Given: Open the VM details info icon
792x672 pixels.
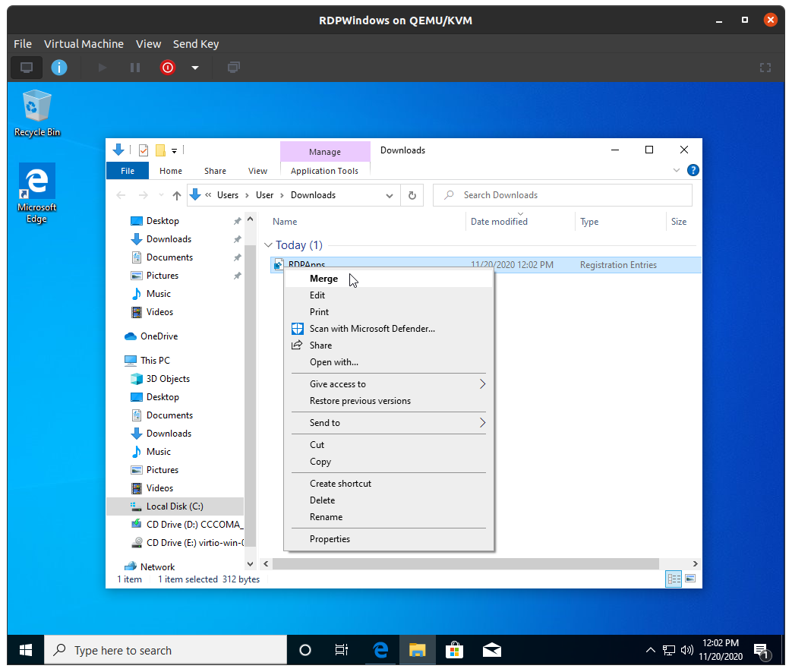Looking at the screenshot, I should tap(59, 68).
